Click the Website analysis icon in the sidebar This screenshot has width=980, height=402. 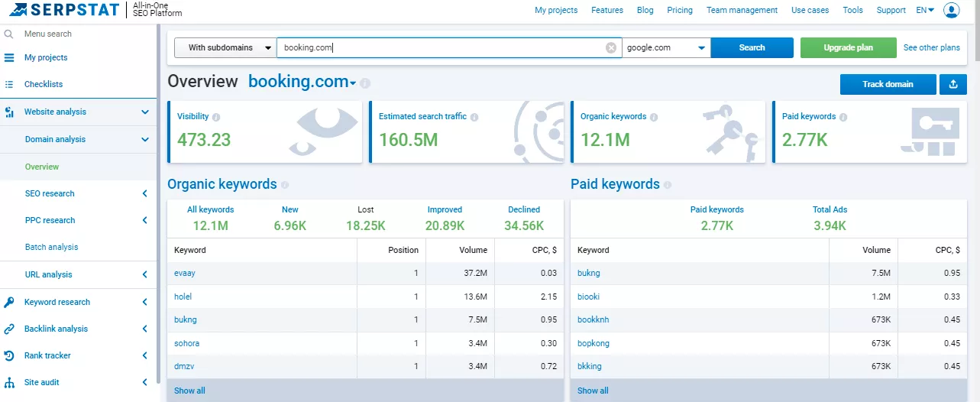point(9,112)
